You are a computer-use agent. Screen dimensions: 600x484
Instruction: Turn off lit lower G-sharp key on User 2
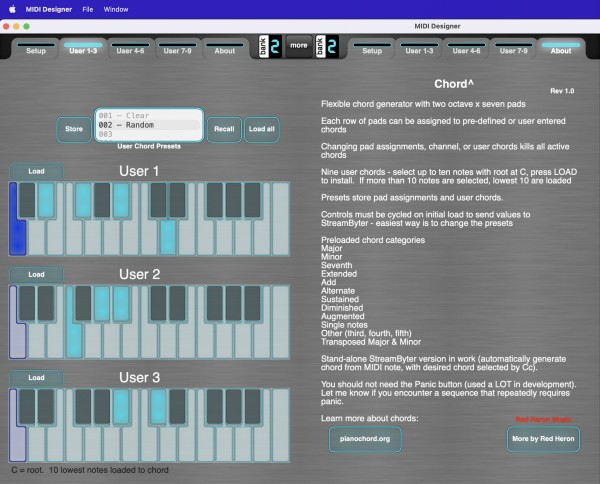click(x=102, y=304)
